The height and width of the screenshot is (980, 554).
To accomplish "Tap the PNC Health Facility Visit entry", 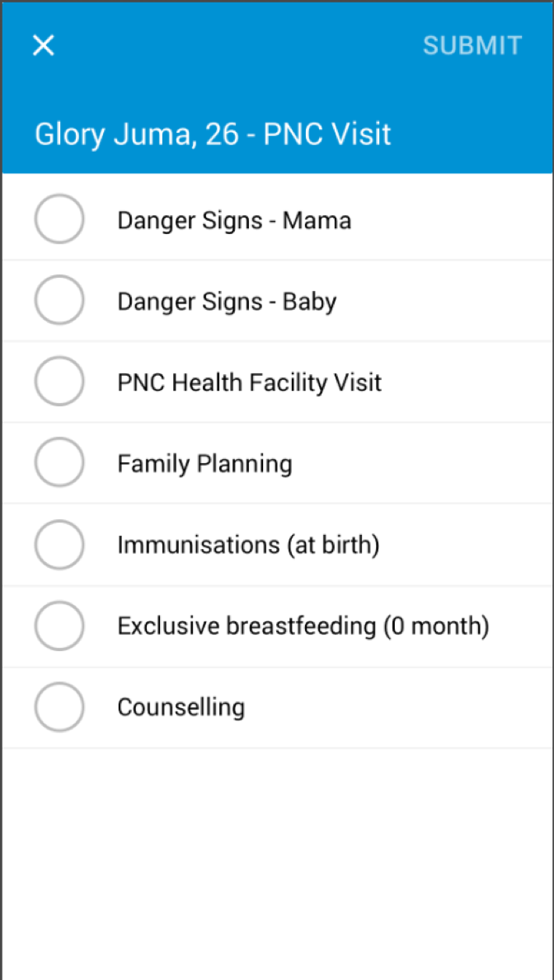I will 250,381.
